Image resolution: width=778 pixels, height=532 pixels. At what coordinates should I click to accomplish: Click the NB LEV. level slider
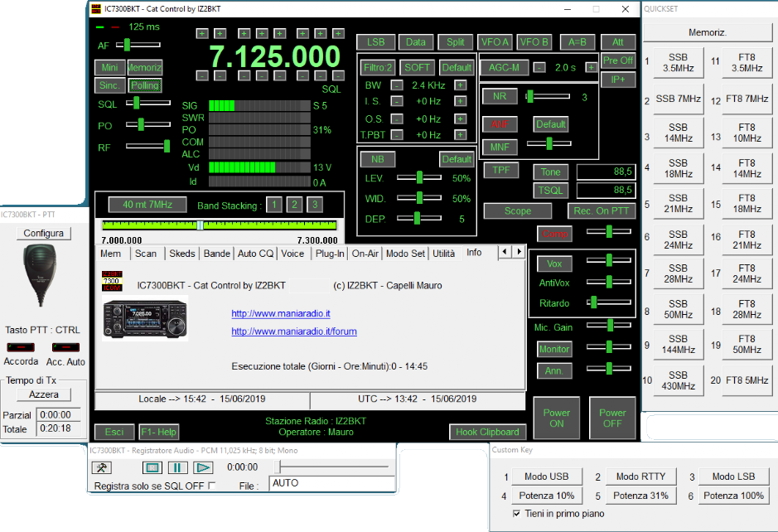pos(419,177)
